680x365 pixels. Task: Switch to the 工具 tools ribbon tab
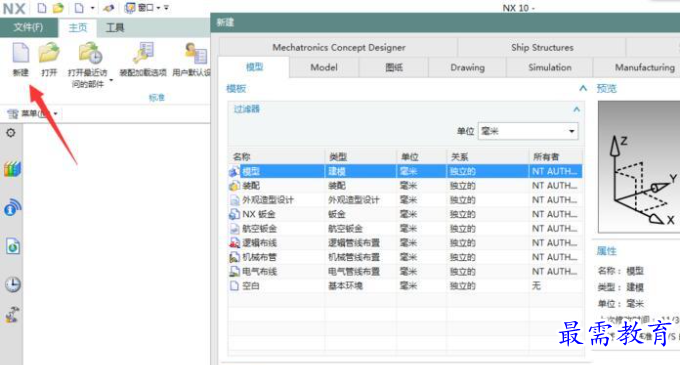(x=115, y=28)
